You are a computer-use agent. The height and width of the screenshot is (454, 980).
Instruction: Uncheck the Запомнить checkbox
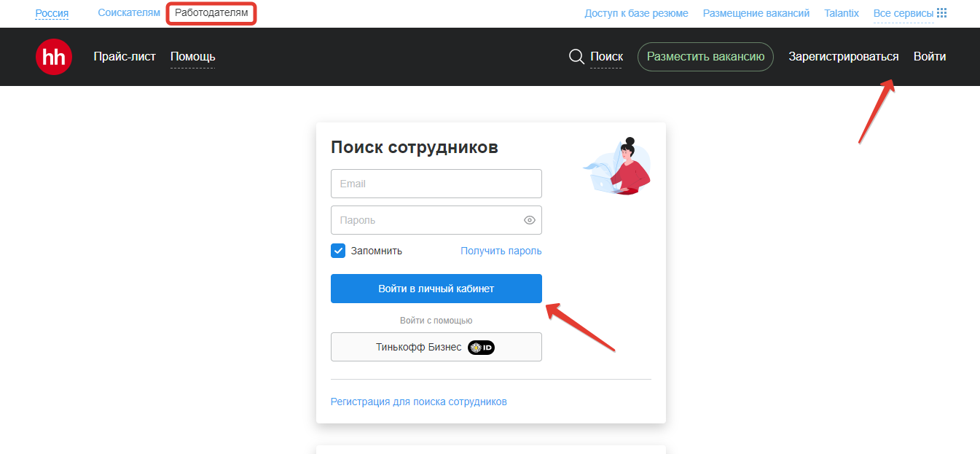click(x=338, y=251)
